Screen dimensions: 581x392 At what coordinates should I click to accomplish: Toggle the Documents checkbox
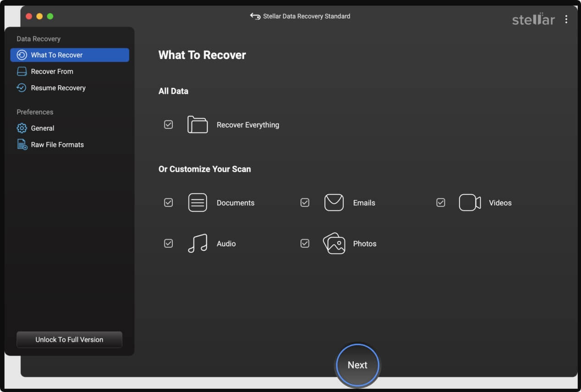pyautogui.click(x=169, y=202)
